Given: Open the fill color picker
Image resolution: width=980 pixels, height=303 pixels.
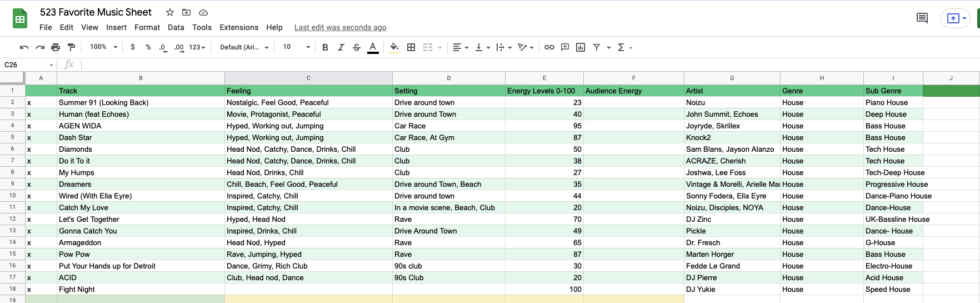Looking at the screenshot, I should 394,47.
